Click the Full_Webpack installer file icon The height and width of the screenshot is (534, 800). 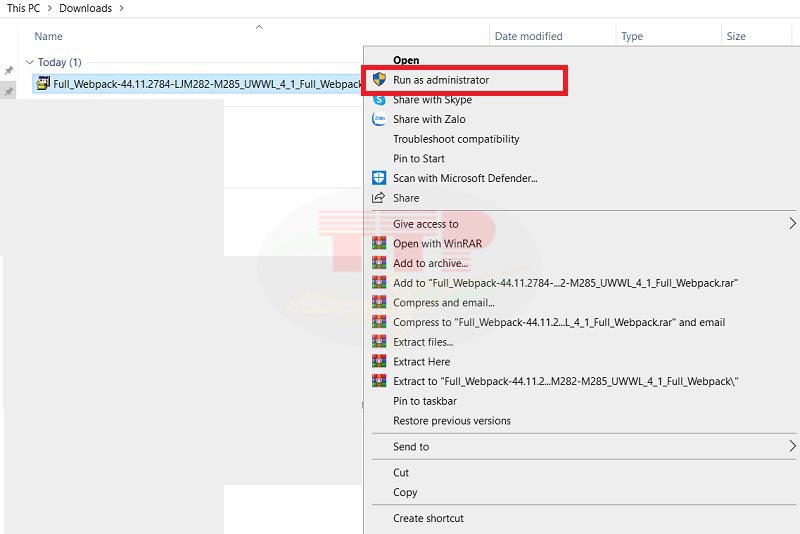tap(43, 84)
